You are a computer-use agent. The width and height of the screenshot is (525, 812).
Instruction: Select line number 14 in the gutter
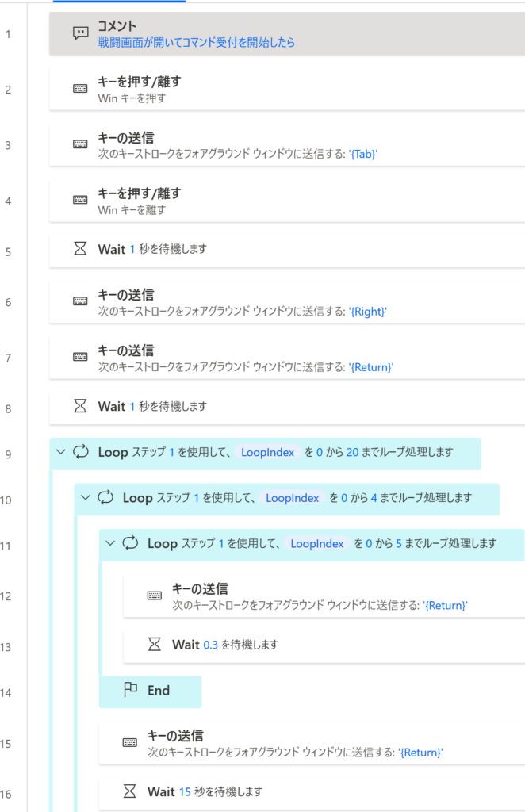coord(6,693)
